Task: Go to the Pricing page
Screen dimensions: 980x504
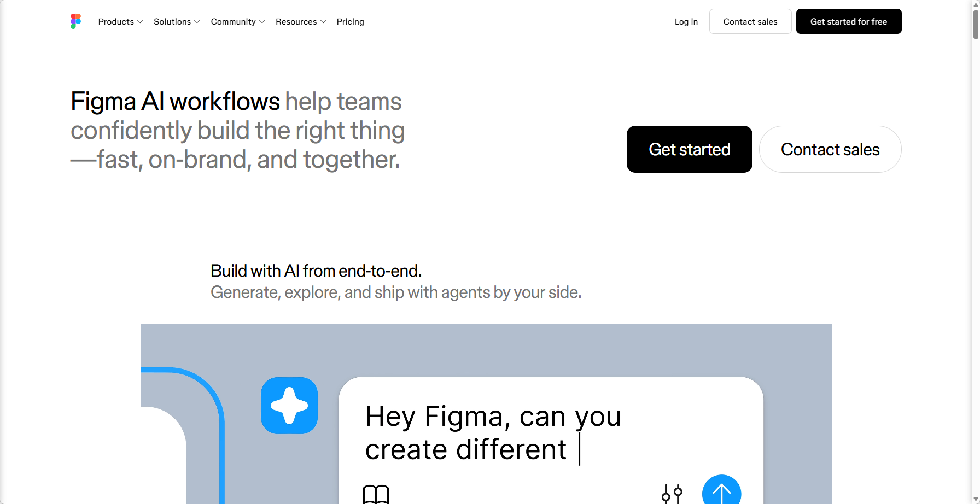Action: click(351, 21)
